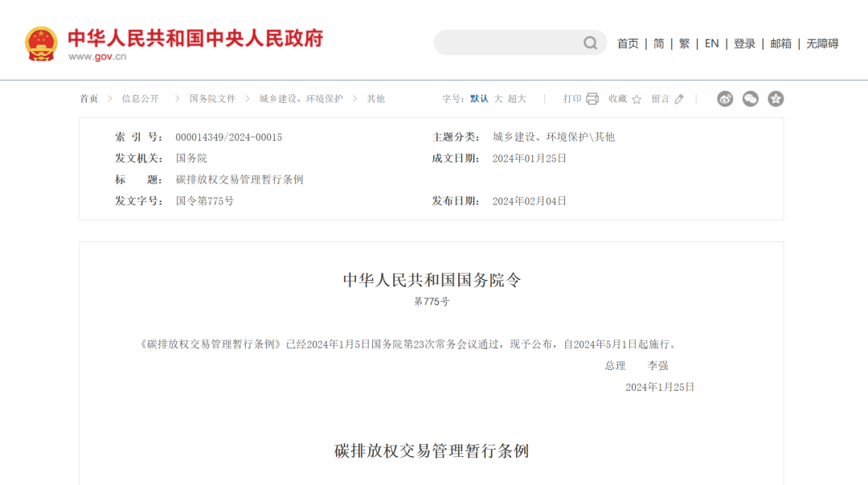Click the favorite star outline icon

(637, 99)
